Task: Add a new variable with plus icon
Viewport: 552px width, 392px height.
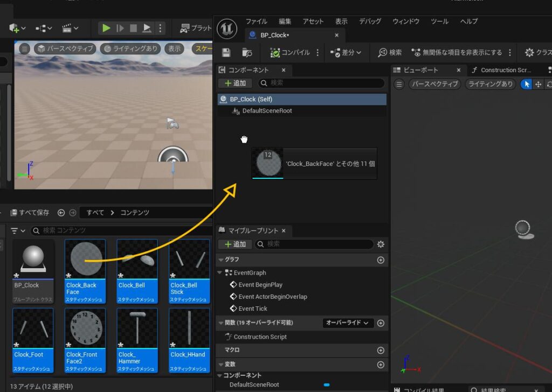Action: (x=381, y=365)
